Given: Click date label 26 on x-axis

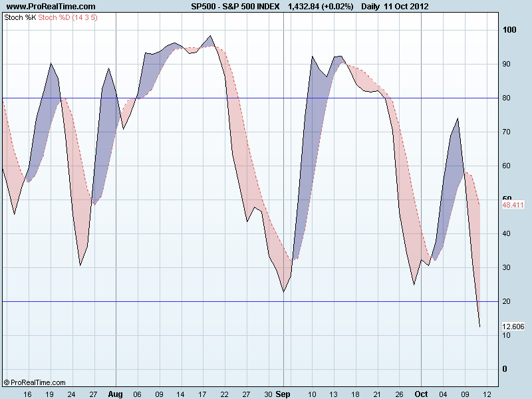Looking at the screenshot, I should pos(399,394).
